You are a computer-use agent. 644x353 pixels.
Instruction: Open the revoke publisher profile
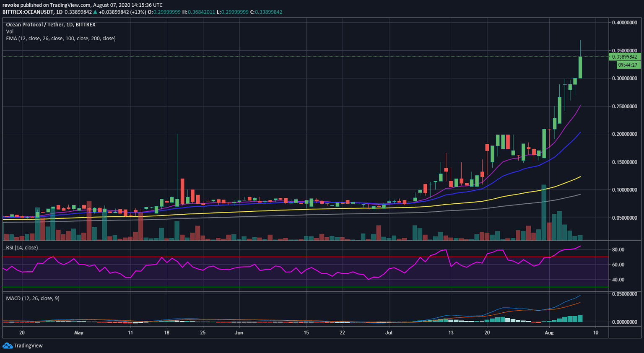tap(11, 5)
